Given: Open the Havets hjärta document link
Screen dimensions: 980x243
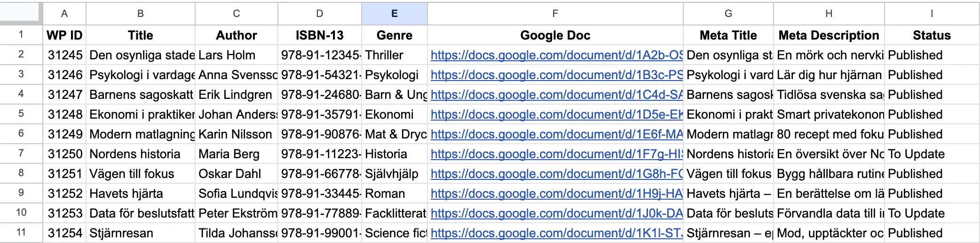Looking at the screenshot, I should 556,194.
